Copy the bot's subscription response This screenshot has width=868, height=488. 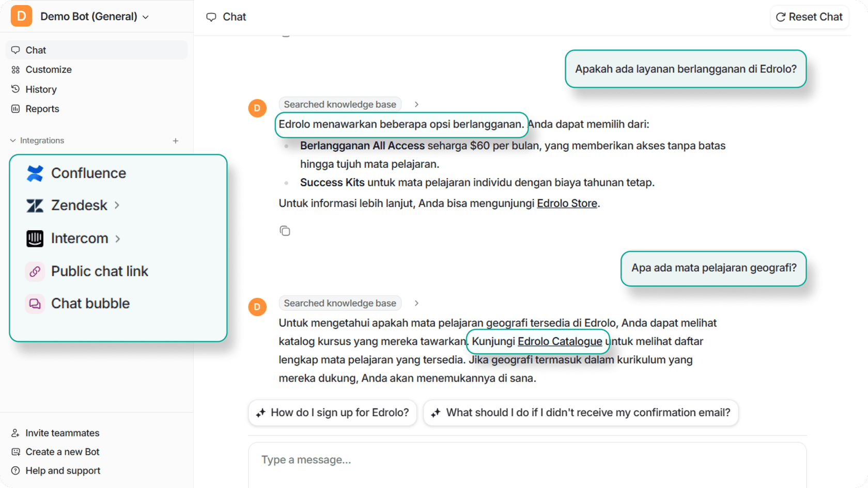coord(285,231)
